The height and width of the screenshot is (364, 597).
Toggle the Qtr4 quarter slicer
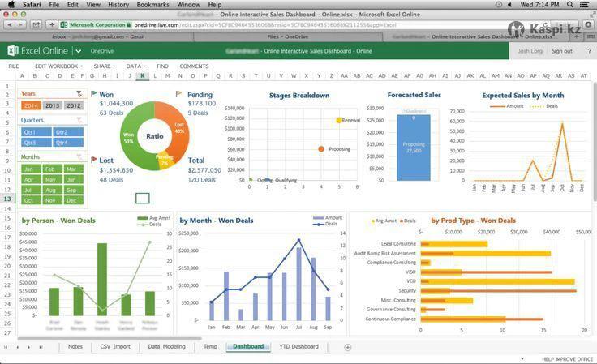click(x=68, y=142)
